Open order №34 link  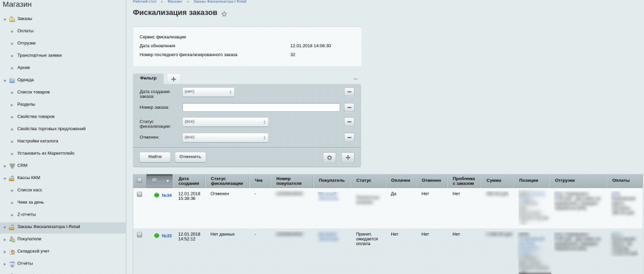click(x=167, y=195)
